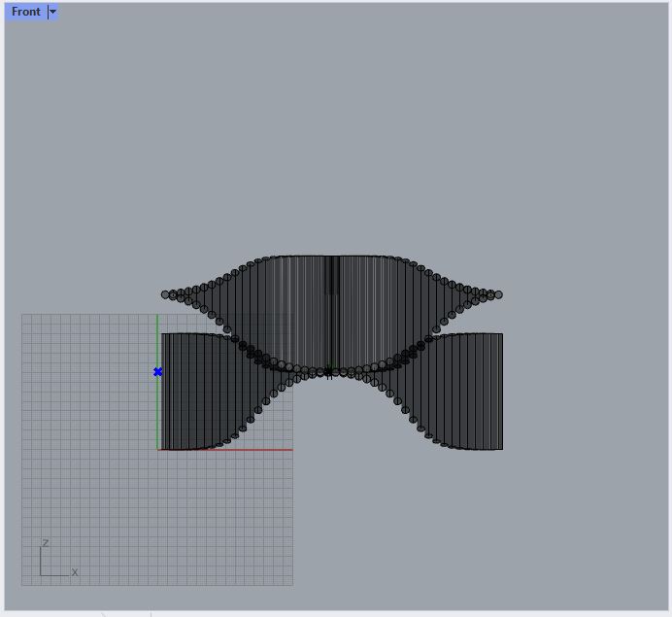The height and width of the screenshot is (617, 672).
Task: Select the blue X point marker
Action: [157, 372]
